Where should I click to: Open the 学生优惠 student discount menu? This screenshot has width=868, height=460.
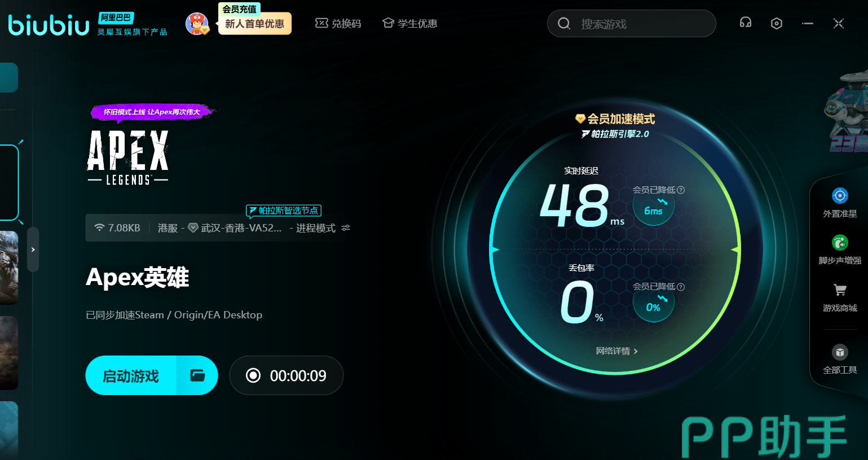point(409,24)
